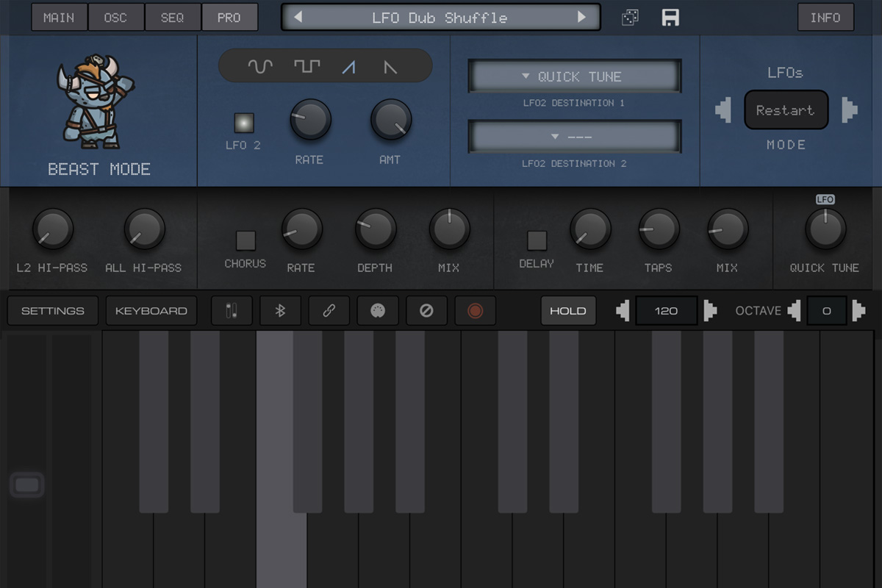Viewport: 882px width, 588px height.
Task: Open the PRO tab
Action: [x=229, y=18]
